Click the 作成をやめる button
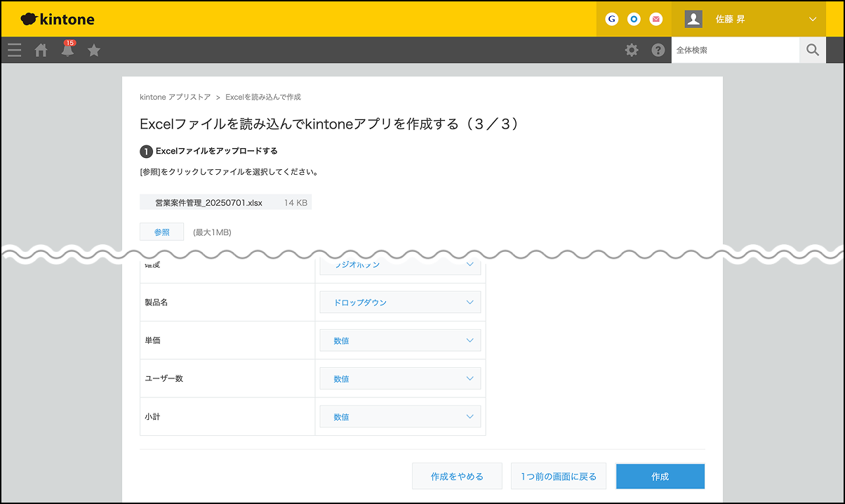The height and width of the screenshot is (504, 845). [457, 476]
